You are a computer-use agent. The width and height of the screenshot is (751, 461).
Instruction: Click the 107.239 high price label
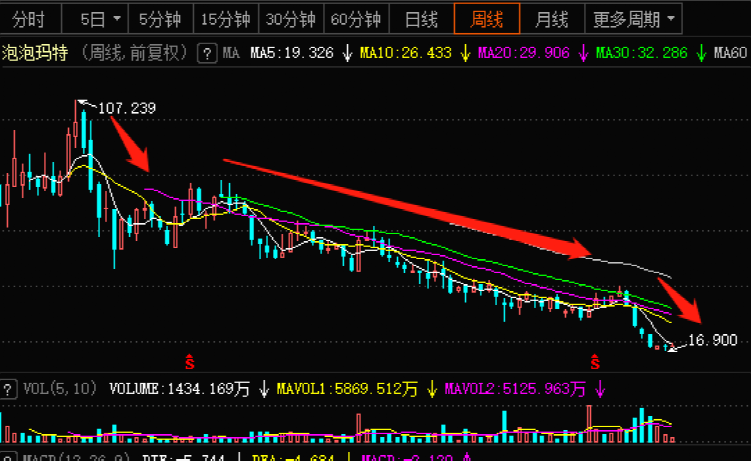tap(127, 108)
